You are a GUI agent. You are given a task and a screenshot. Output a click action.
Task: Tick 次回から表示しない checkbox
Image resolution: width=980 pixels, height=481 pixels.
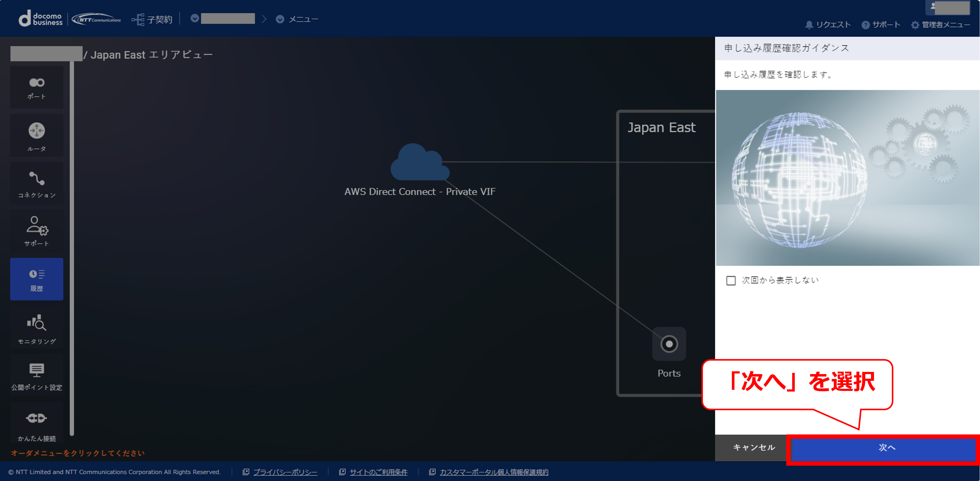[x=731, y=281]
